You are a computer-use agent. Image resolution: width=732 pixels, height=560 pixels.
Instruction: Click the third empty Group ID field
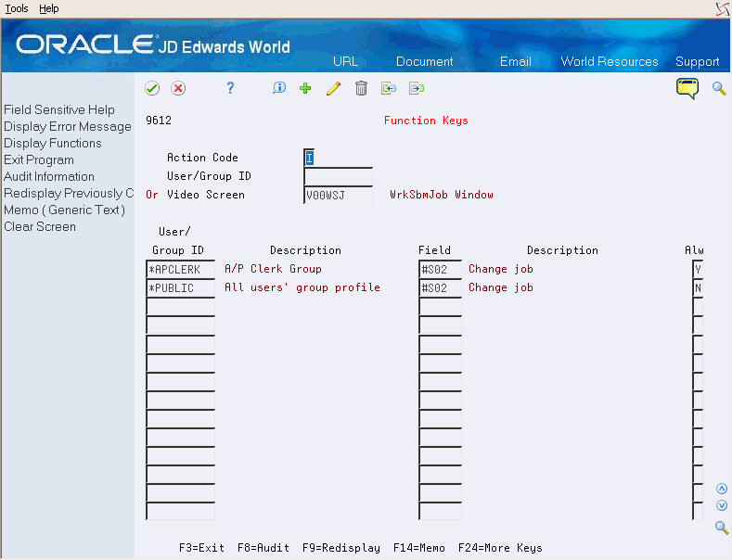point(181,344)
